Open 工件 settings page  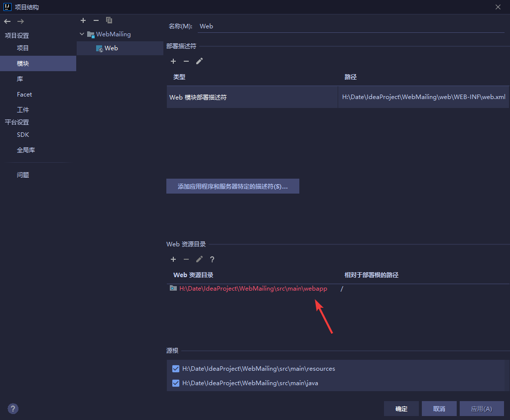23,109
